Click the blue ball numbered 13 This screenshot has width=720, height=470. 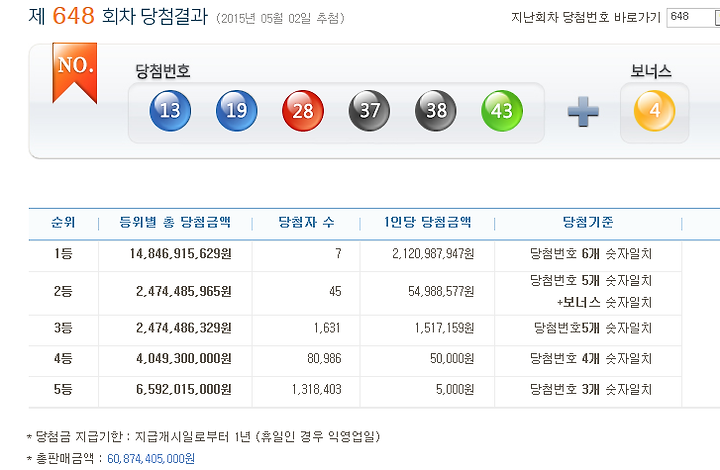[x=170, y=111]
